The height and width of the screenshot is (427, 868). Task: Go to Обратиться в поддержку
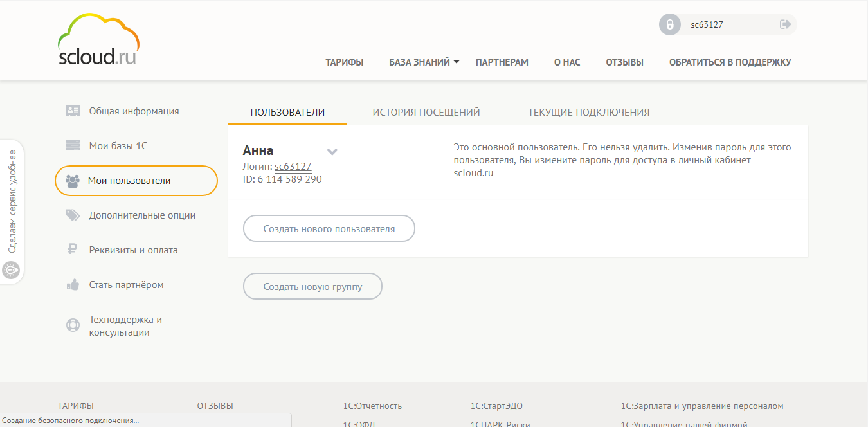pyautogui.click(x=730, y=62)
